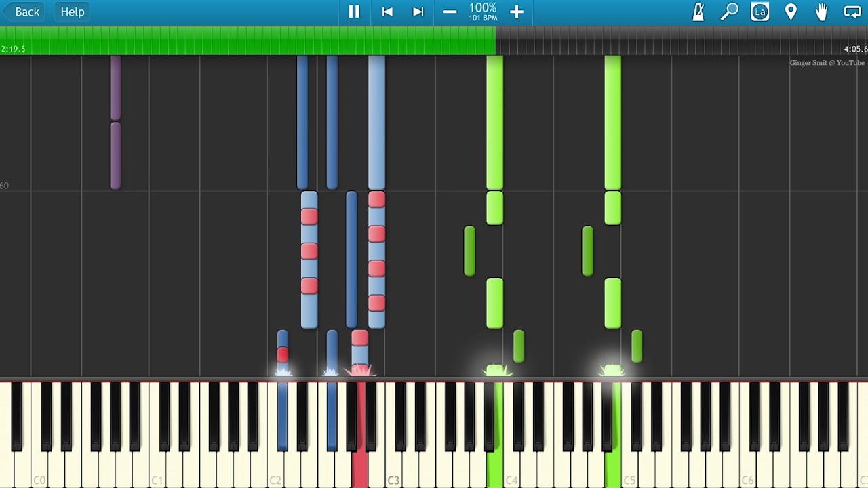
Task: Play the C1 piano key
Action: pyautogui.click(x=157, y=469)
